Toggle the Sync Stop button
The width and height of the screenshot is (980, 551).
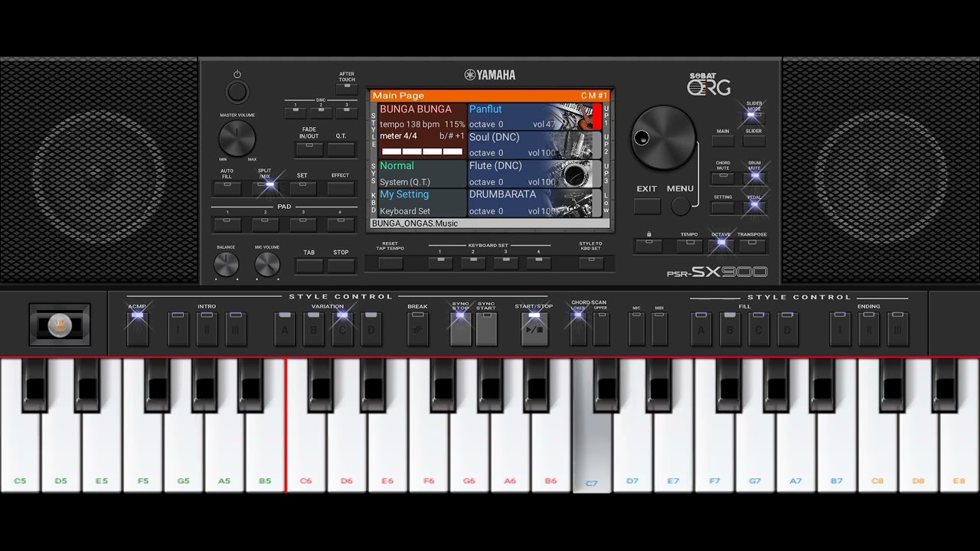460,328
